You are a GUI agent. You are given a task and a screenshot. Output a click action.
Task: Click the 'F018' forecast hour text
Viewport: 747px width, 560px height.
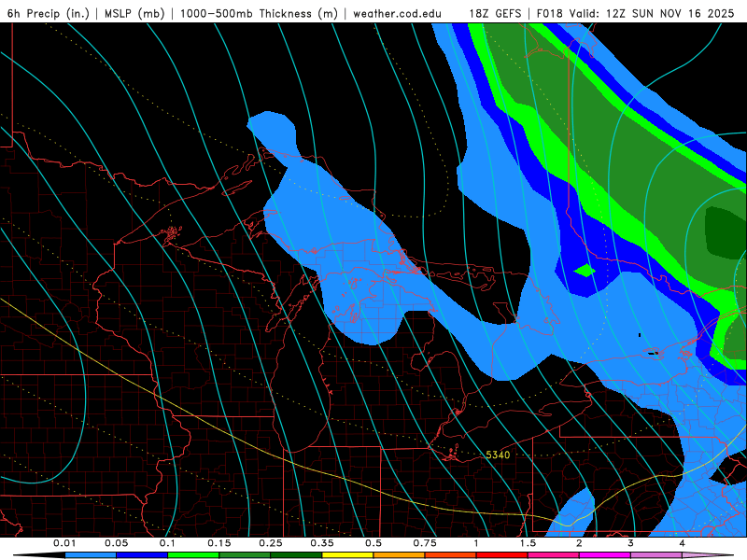[x=549, y=13]
